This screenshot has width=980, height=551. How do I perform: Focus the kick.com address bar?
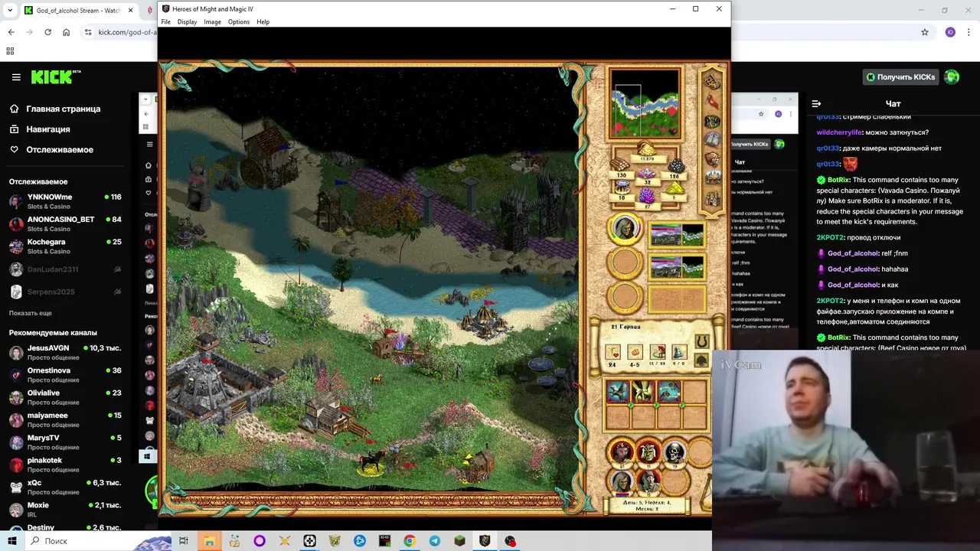pyautogui.click(x=127, y=32)
